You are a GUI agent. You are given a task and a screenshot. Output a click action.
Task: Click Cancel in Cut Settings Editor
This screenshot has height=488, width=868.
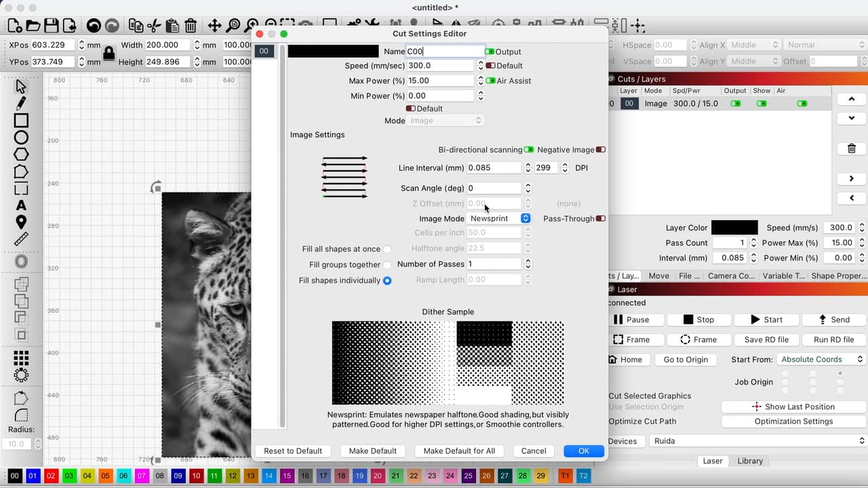[x=534, y=451]
